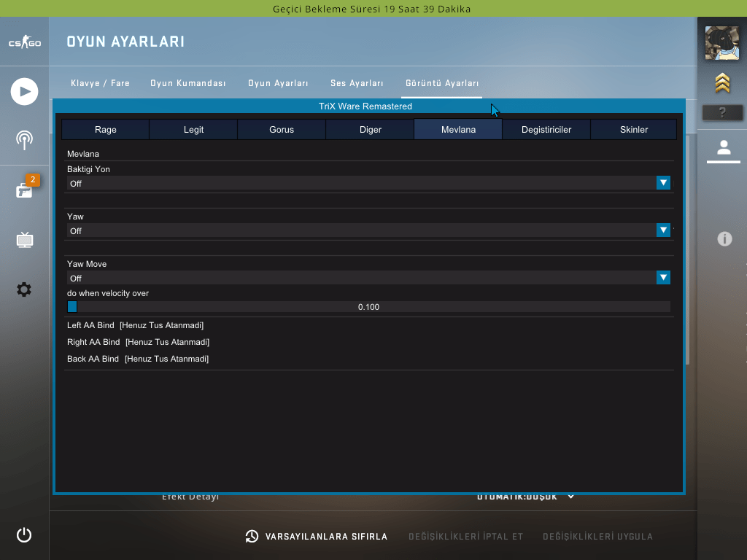Viewport: 747px width, 560px height.
Task: Click Değişiklikleri Uygula button
Action: coord(598,537)
